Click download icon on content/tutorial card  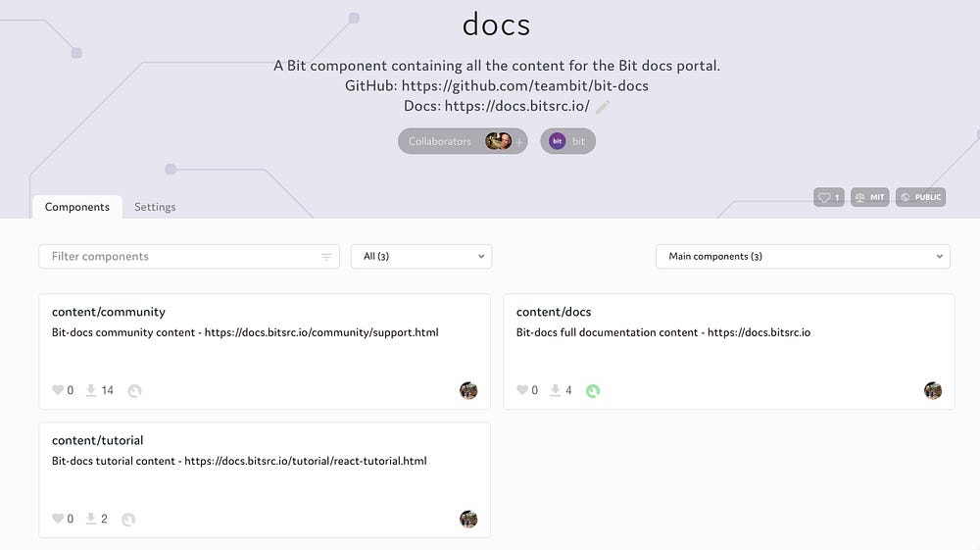pos(90,519)
